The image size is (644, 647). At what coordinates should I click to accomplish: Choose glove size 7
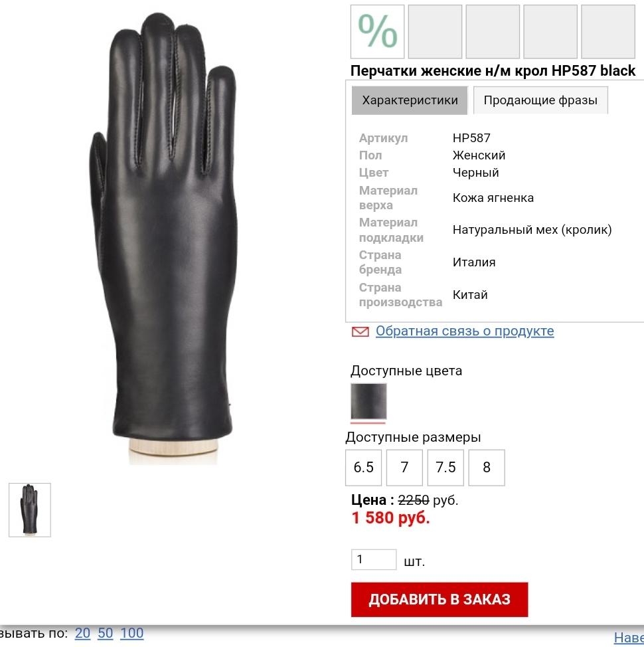[x=404, y=468]
